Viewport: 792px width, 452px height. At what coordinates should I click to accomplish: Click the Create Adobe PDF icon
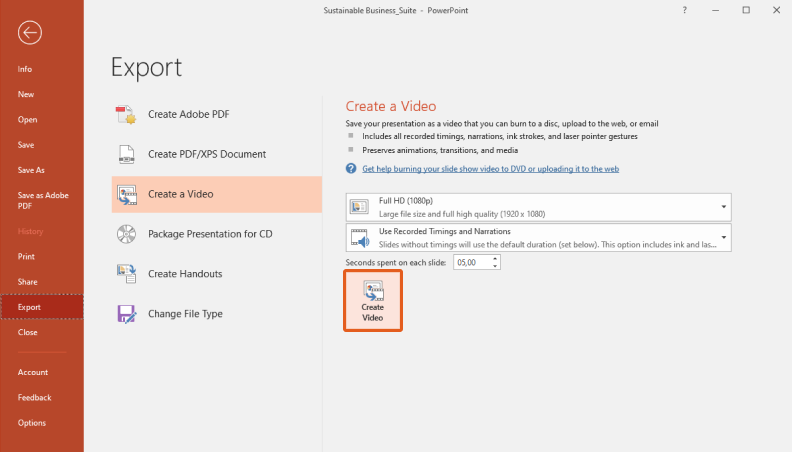pyautogui.click(x=126, y=115)
